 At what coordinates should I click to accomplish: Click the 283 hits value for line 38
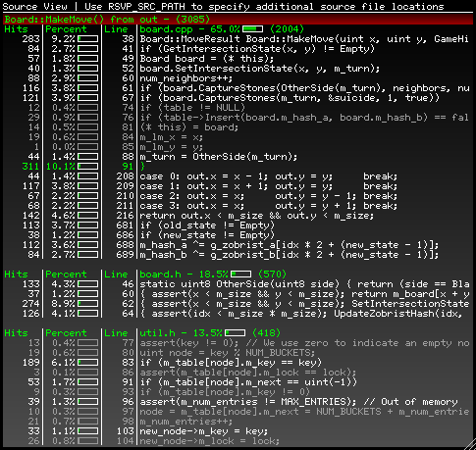click(30, 39)
